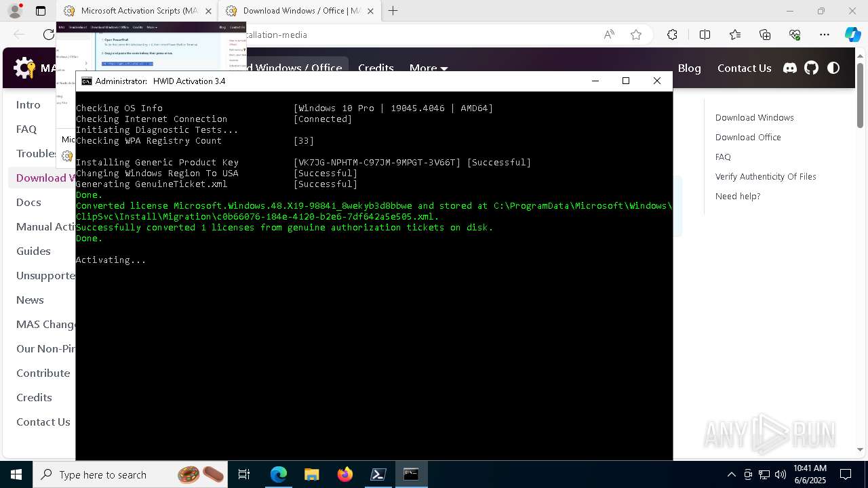Close the HWID Activation console window

click(656, 81)
